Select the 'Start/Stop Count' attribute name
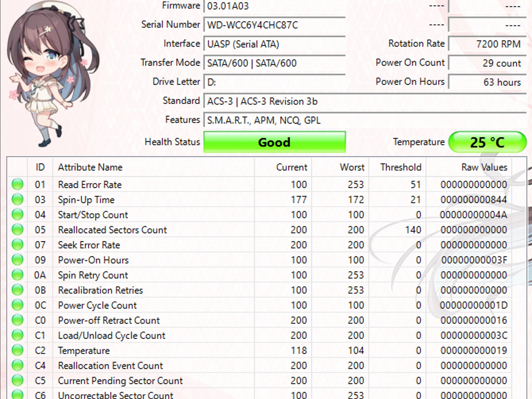The height and width of the screenshot is (399, 532). point(93,215)
